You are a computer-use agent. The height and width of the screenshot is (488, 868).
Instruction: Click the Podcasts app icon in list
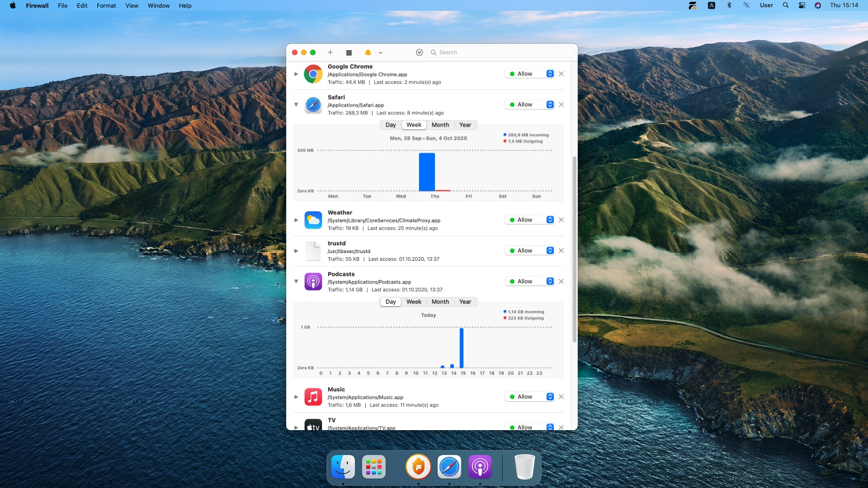tap(313, 281)
